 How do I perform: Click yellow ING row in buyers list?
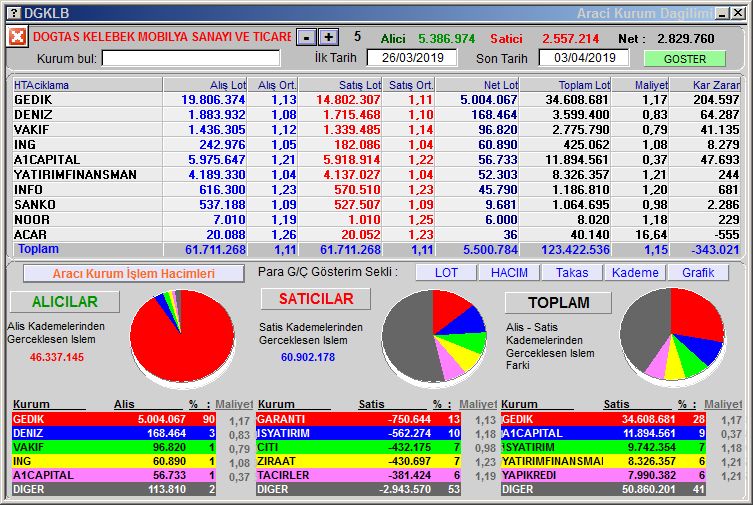(x=114, y=461)
